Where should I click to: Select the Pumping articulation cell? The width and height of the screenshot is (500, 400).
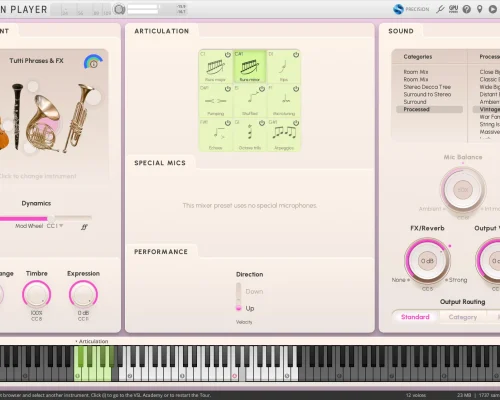pyautogui.click(x=215, y=101)
